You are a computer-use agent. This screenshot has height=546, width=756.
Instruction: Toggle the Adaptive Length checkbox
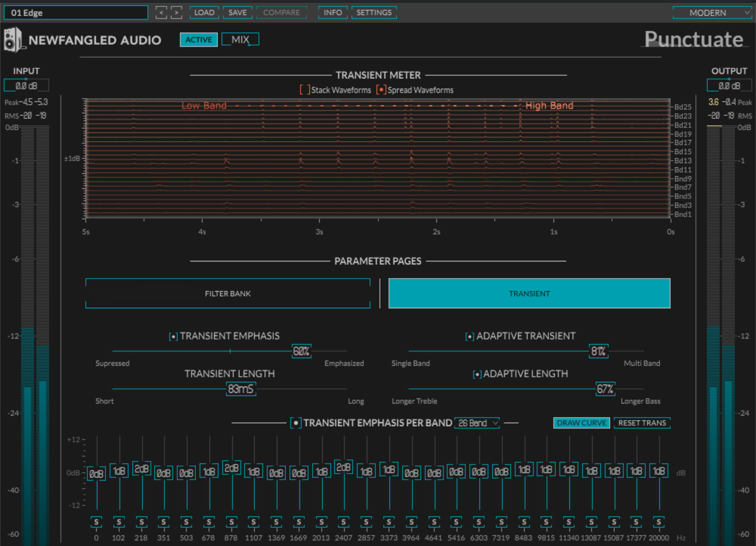pos(477,374)
